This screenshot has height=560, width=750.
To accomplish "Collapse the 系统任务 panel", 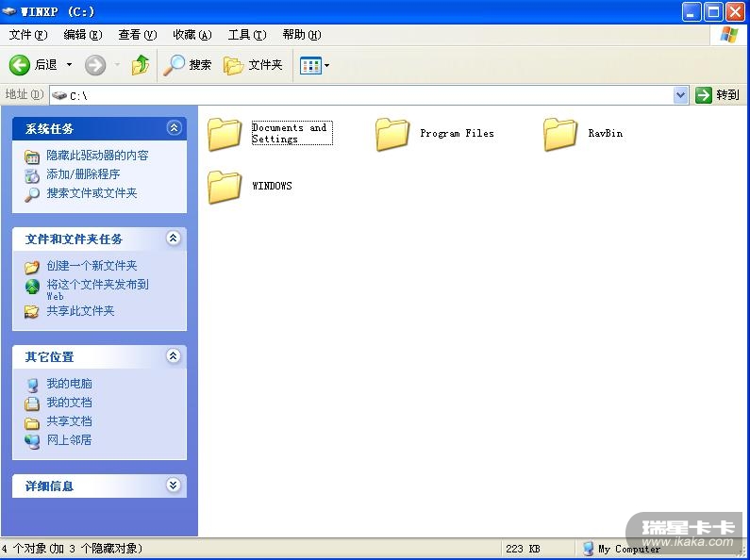I will (174, 127).
